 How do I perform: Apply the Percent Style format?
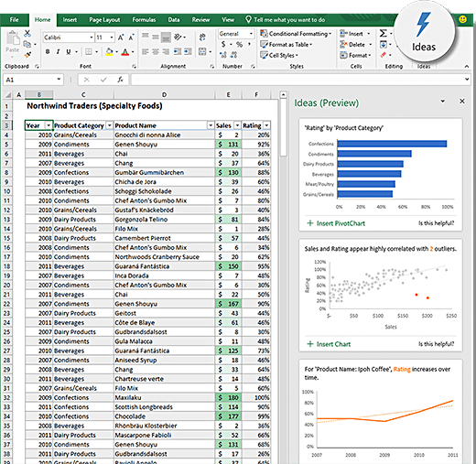pos(239,45)
